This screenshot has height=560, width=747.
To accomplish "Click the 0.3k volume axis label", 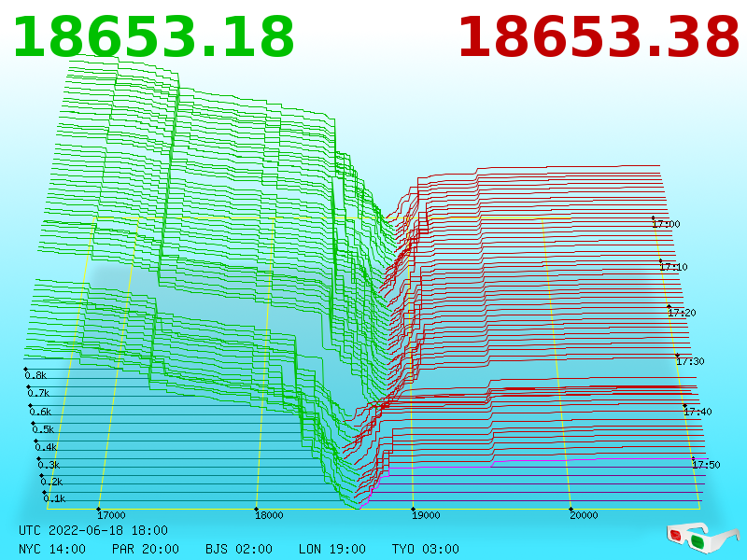I will pos(49,465).
